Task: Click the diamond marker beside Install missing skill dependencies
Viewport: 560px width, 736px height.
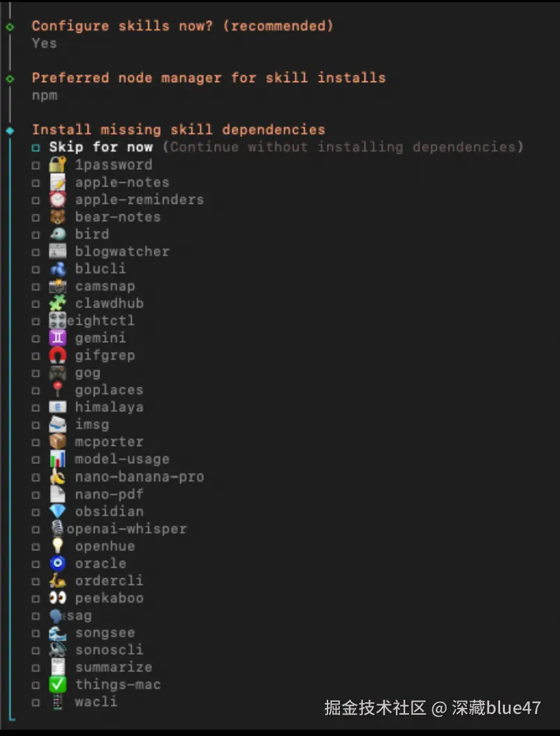Action: pos(9,129)
